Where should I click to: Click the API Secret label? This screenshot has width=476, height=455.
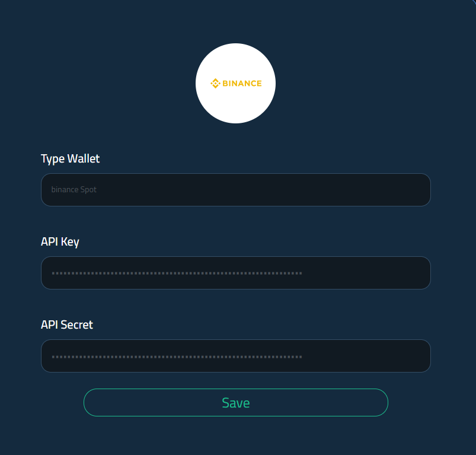click(x=67, y=324)
